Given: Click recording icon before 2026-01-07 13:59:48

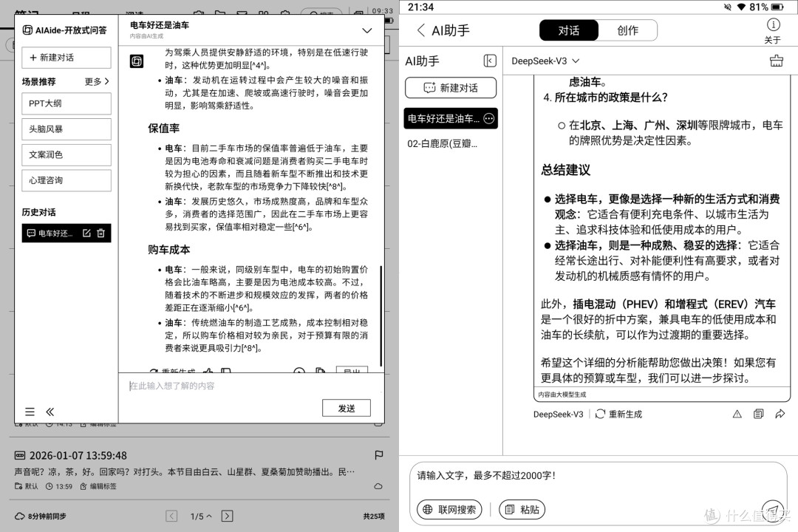Looking at the screenshot, I should point(20,455).
